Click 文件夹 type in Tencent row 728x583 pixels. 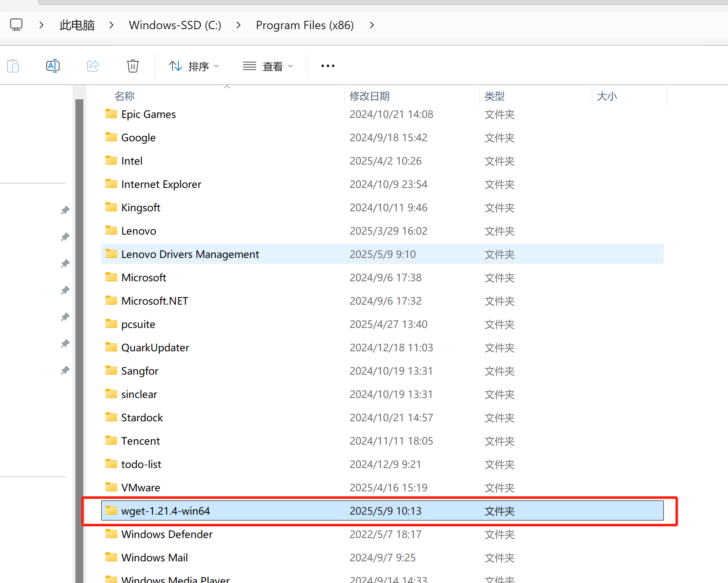pyautogui.click(x=499, y=441)
